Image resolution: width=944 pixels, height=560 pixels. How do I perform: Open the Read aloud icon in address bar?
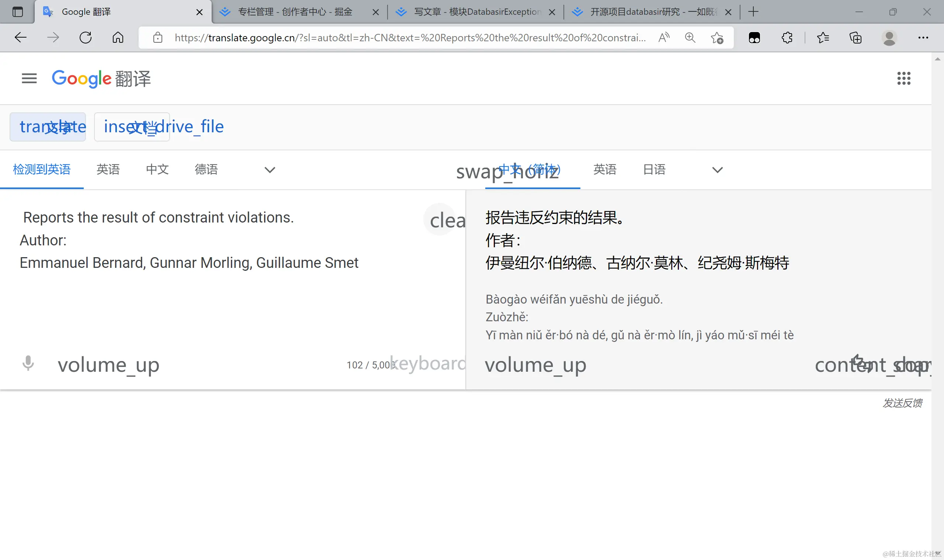664,37
